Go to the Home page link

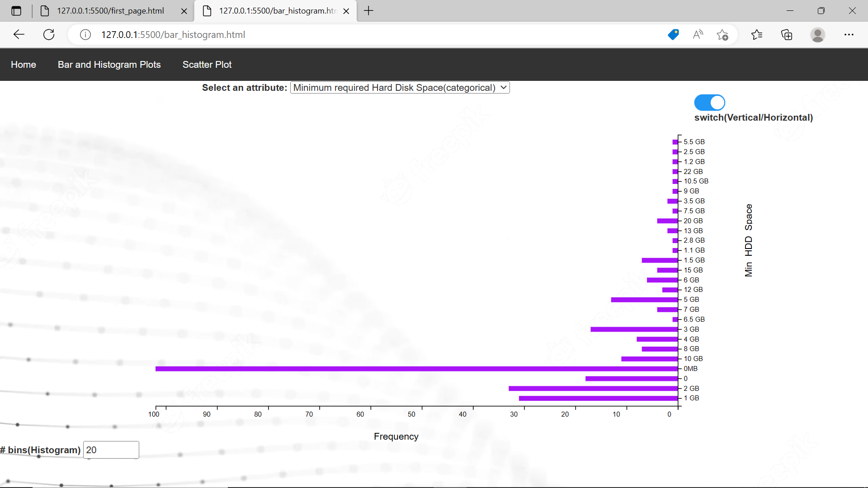click(x=24, y=65)
